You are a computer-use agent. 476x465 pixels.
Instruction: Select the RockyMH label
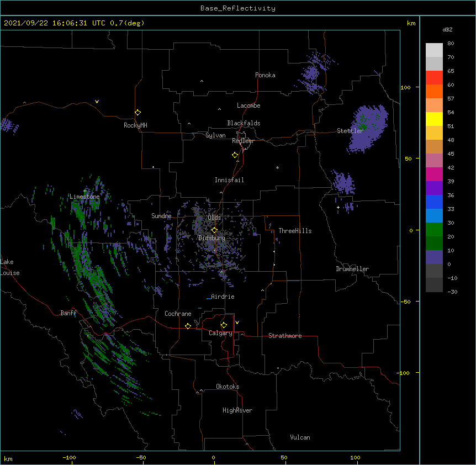coord(135,125)
